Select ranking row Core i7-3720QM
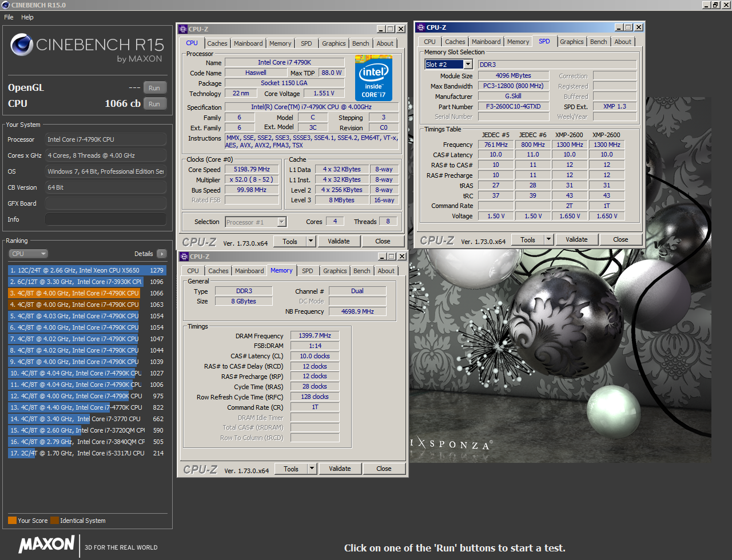Screen dimensions: 732x560 86,430
